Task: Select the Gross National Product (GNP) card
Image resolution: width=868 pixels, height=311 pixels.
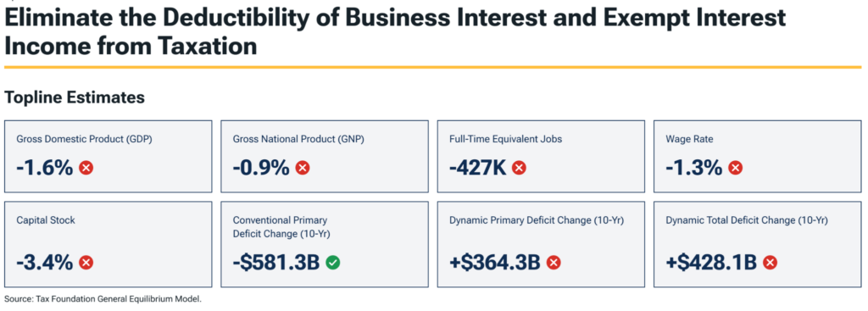Action: [x=325, y=156]
